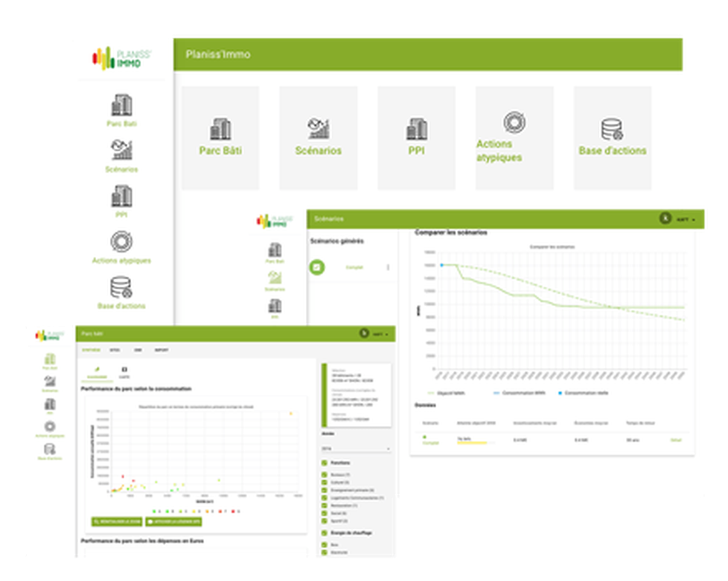
Task: Click the Base d'actions database icon on its home card
Action: click(612, 129)
